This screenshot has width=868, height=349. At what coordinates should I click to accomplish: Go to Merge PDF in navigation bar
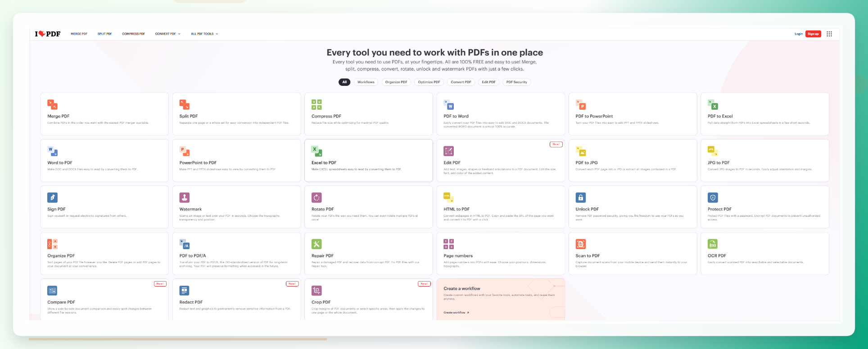(79, 34)
